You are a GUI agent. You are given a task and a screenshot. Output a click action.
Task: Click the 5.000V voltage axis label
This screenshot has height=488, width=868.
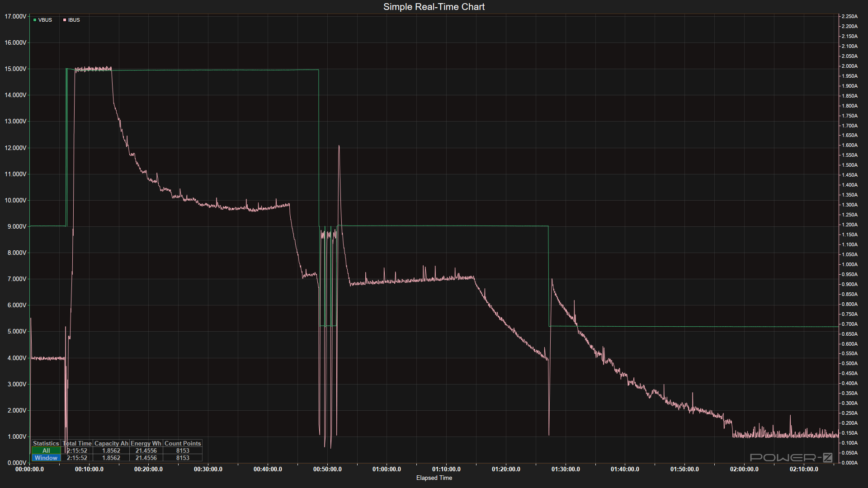tap(17, 331)
